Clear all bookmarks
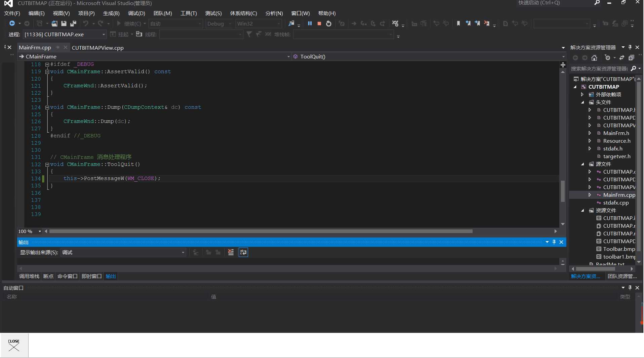 [x=487, y=24]
